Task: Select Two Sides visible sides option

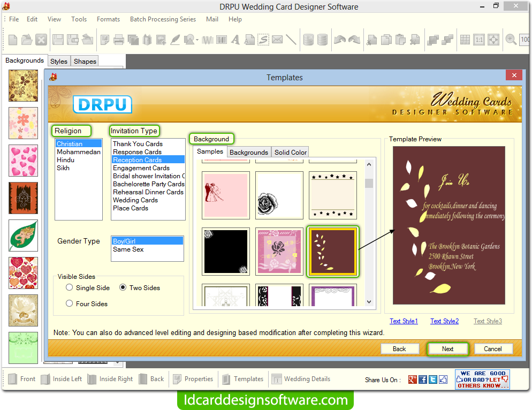Action: click(123, 287)
